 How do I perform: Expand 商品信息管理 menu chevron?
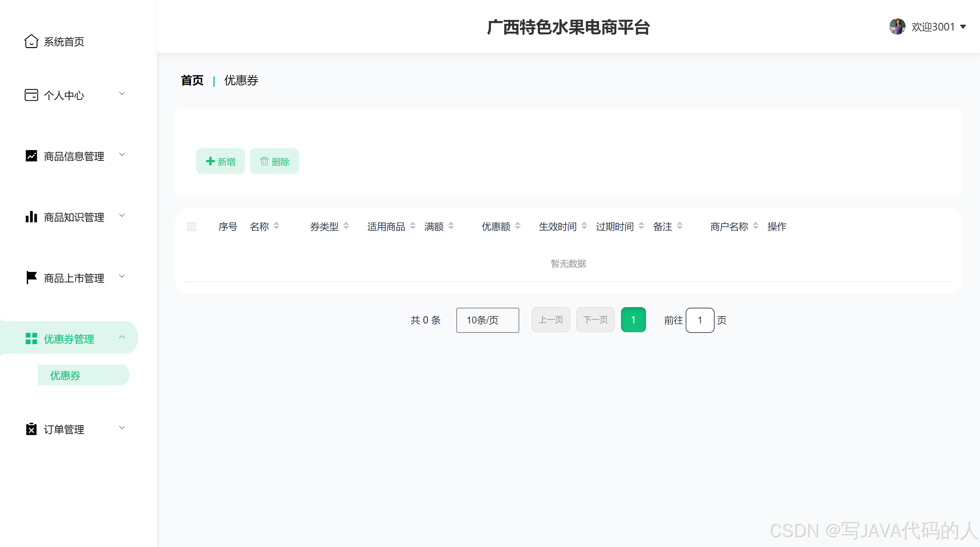[122, 154]
